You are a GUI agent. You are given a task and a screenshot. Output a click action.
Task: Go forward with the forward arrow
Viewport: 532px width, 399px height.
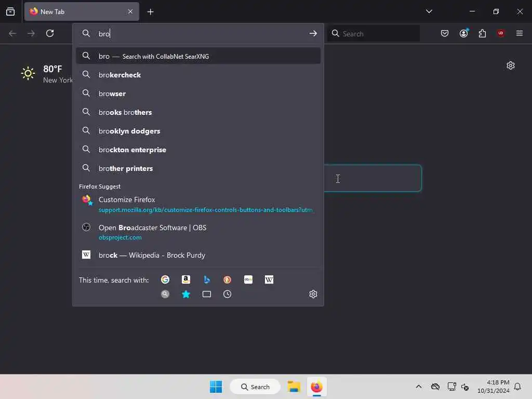31,33
